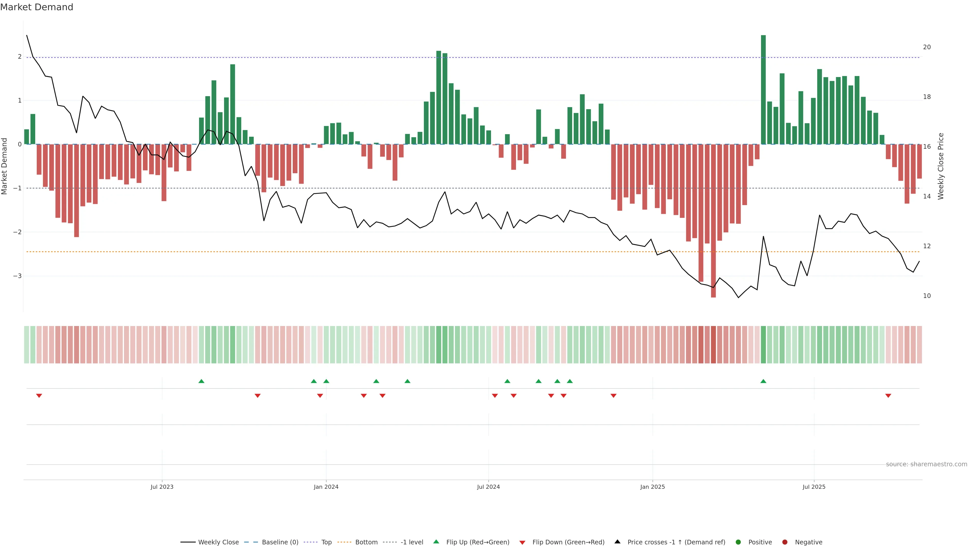Click the red Flip Down triangle legend icon
The height and width of the screenshot is (551, 980).
click(x=522, y=542)
